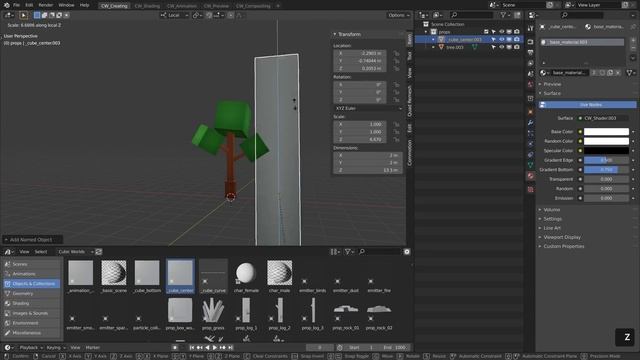
Task: Open the Cube Worlds asset library dropdown
Action: (76, 252)
